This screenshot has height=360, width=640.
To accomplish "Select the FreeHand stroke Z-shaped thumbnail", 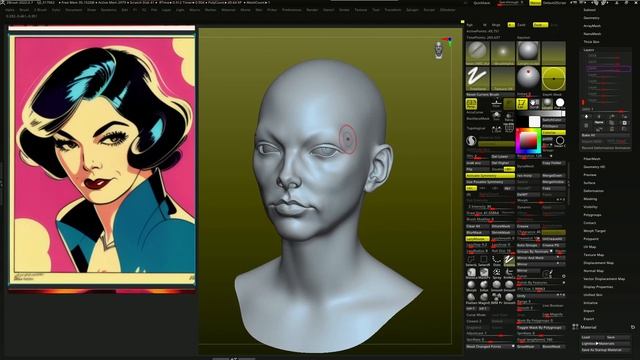I will (478, 78).
